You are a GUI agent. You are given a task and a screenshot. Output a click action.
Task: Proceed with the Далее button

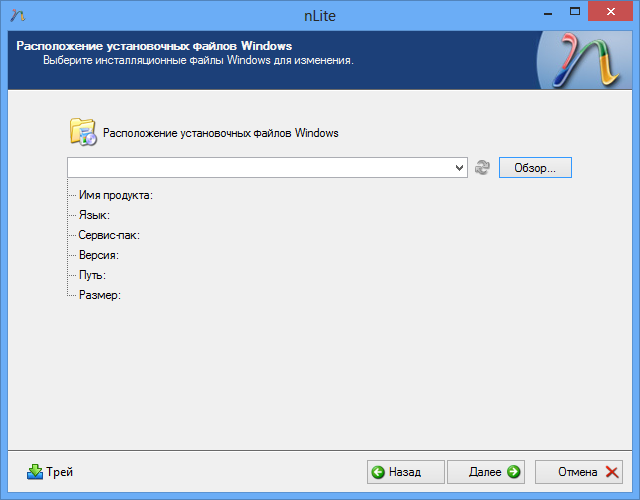486,472
